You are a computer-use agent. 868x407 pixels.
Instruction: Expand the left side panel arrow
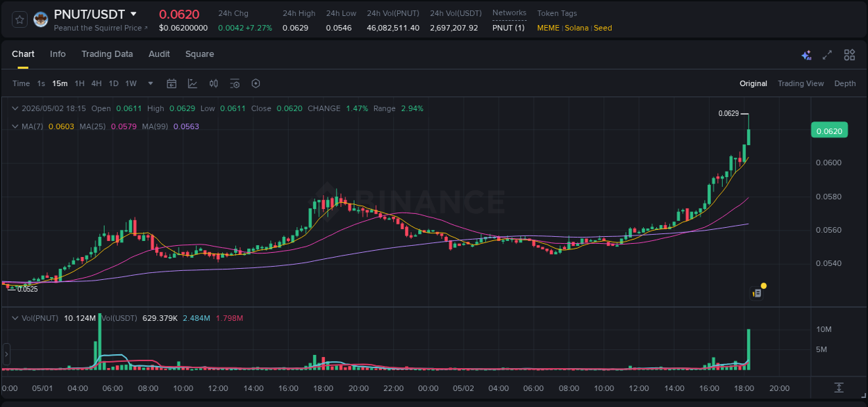6,354
